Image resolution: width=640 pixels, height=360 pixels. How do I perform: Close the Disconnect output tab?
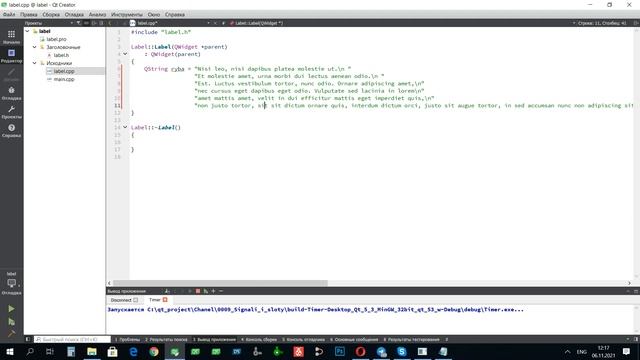(136, 300)
